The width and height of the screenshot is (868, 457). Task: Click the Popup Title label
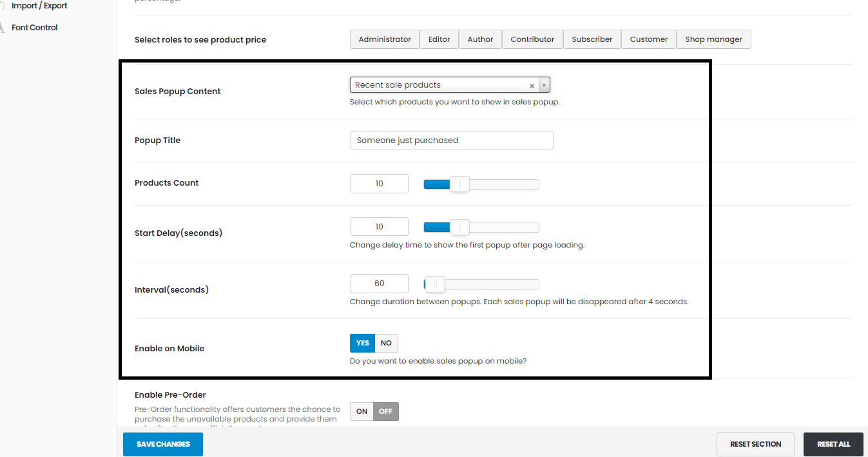(157, 141)
